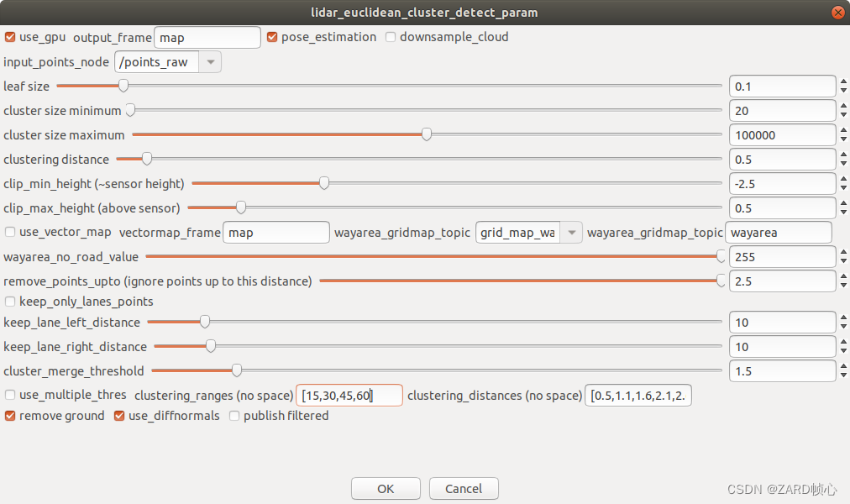This screenshot has width=850, height=504.
Task: Increase clustering distance with up arrow
Action: click(843, 155)
